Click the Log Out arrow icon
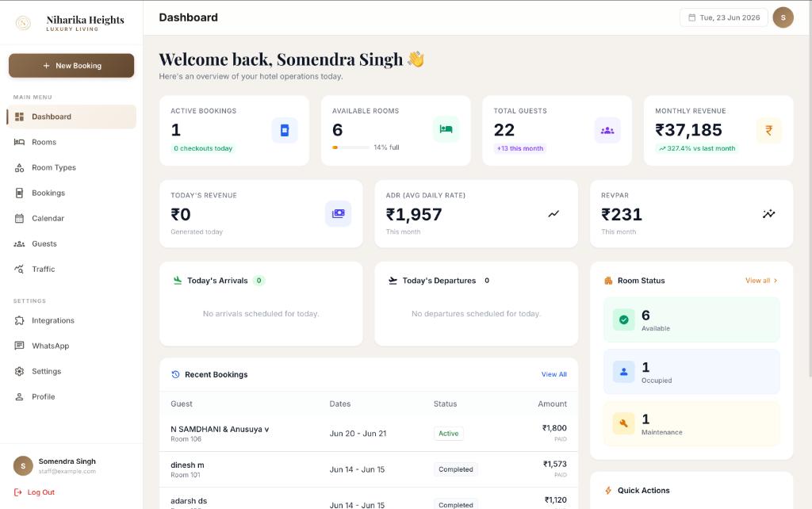Image resolution: width=812 pixels, height=509 pixels. pyautogui.click(x=17, y=492)
